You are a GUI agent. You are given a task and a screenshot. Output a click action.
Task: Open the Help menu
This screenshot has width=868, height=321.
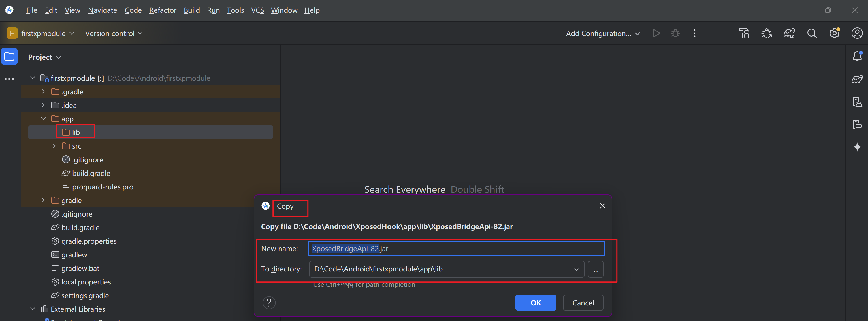coord(312,10)
